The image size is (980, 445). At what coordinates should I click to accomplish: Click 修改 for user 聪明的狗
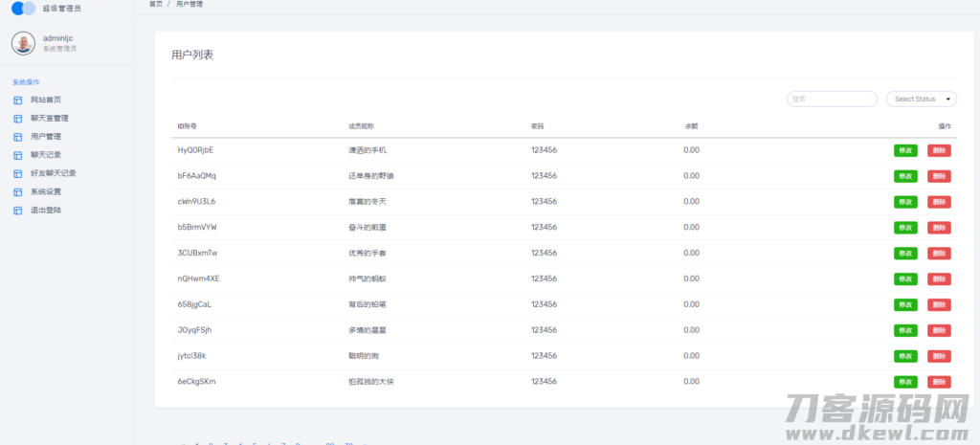905,356
